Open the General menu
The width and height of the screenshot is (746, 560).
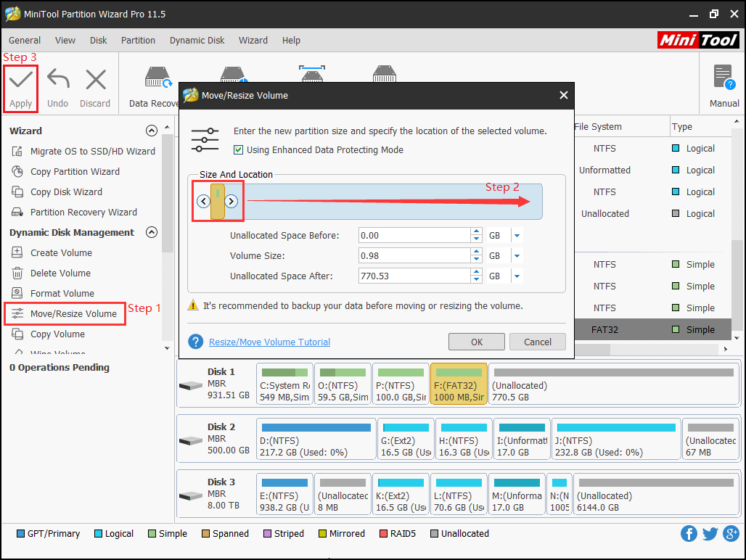click(24, 41)
